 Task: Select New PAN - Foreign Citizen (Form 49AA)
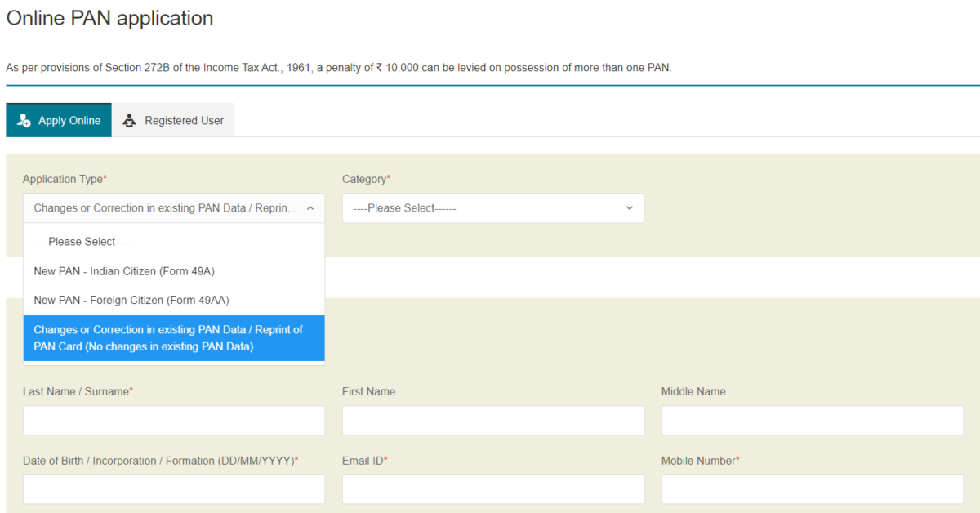[129, 300]
